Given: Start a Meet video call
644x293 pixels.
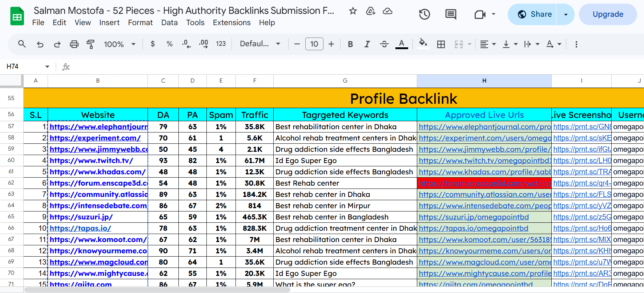Looking at the screenshot, I should [x=480, y=15].
